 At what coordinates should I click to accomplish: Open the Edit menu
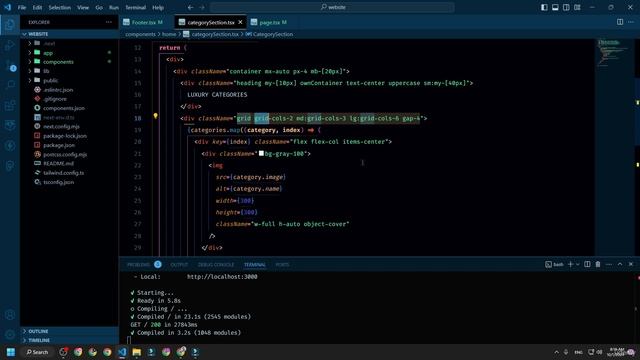37,7
